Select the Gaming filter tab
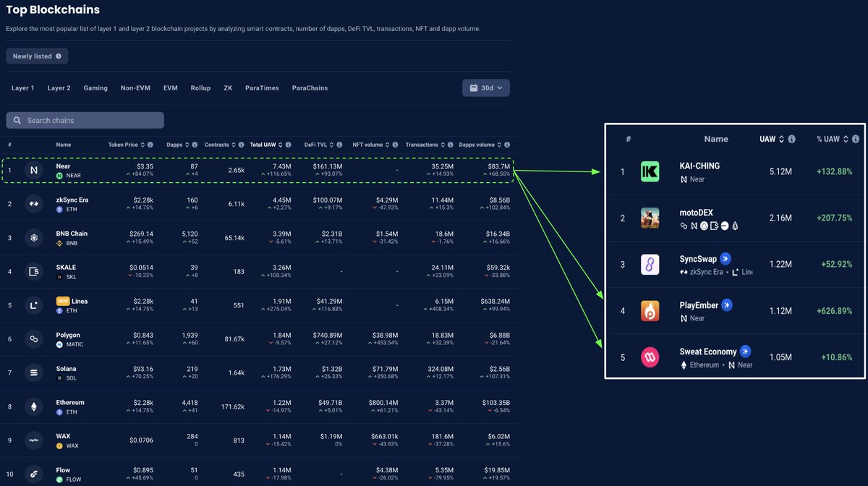868x486 pixels. point(95,88)
